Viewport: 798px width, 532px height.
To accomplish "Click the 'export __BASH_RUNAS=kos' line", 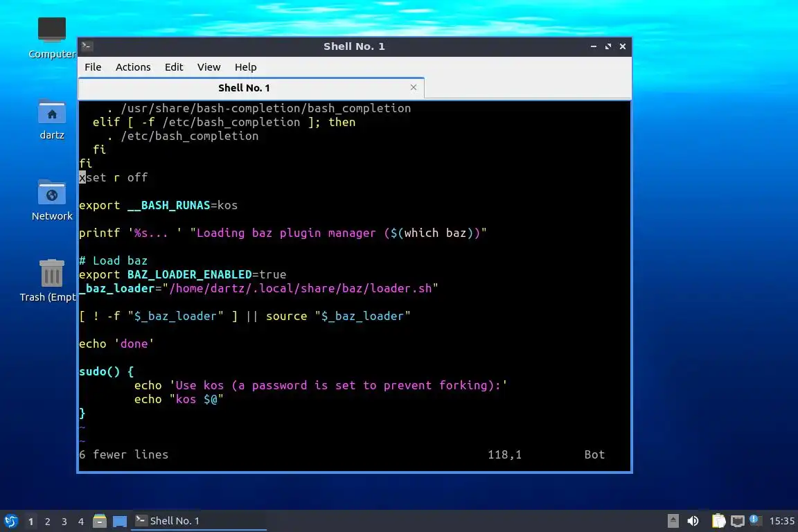I will (158, 205).
